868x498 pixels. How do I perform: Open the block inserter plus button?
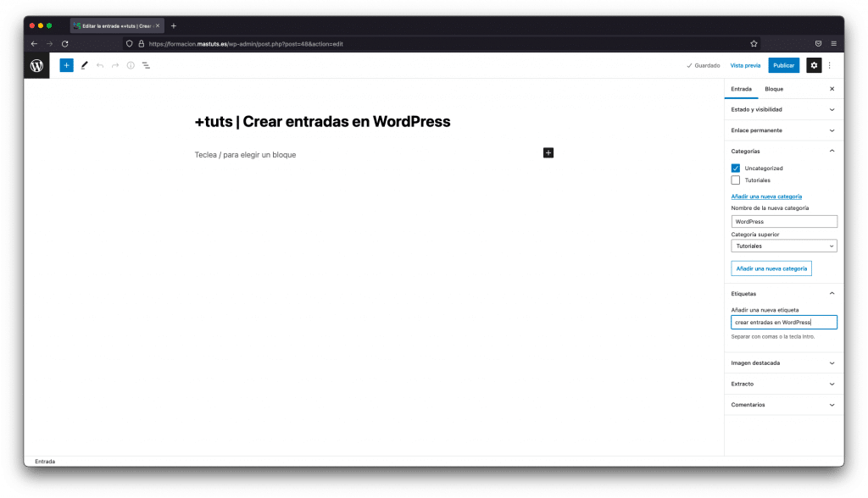point(66,65)
